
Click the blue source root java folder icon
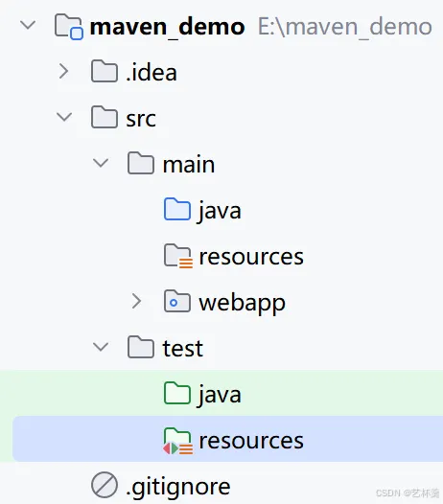point(177,209)
